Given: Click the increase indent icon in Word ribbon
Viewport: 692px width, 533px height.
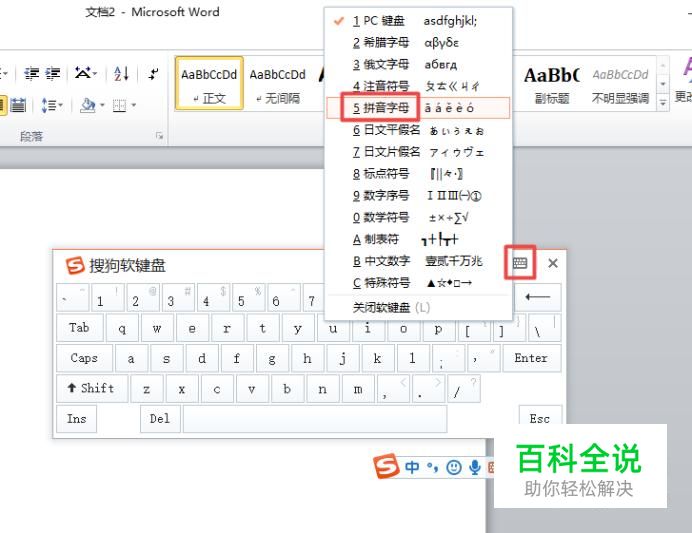Looking at the screenshot, I should click(x=53, y=73).
